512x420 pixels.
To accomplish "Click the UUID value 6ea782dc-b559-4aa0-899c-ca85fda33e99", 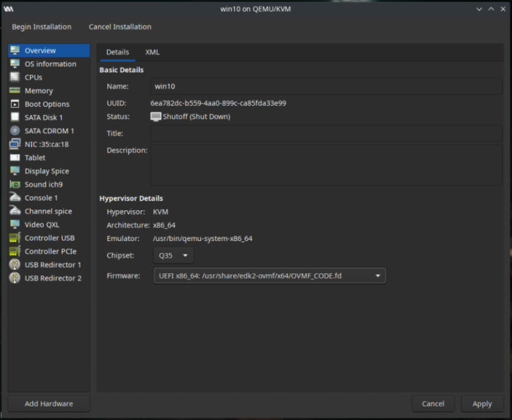I will pos(218,103).
